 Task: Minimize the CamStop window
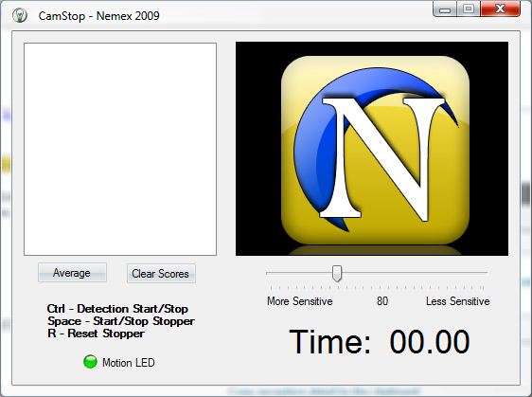[x=445, y=9]
